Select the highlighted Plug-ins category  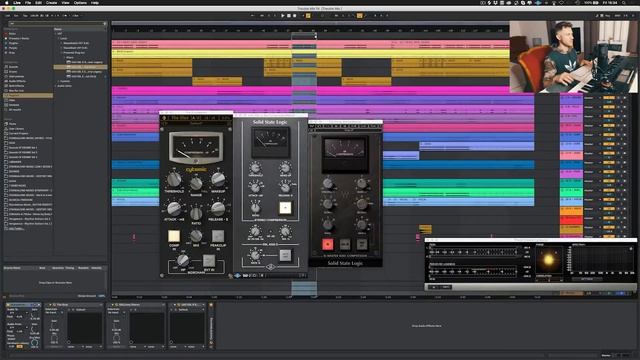point(28,96)
